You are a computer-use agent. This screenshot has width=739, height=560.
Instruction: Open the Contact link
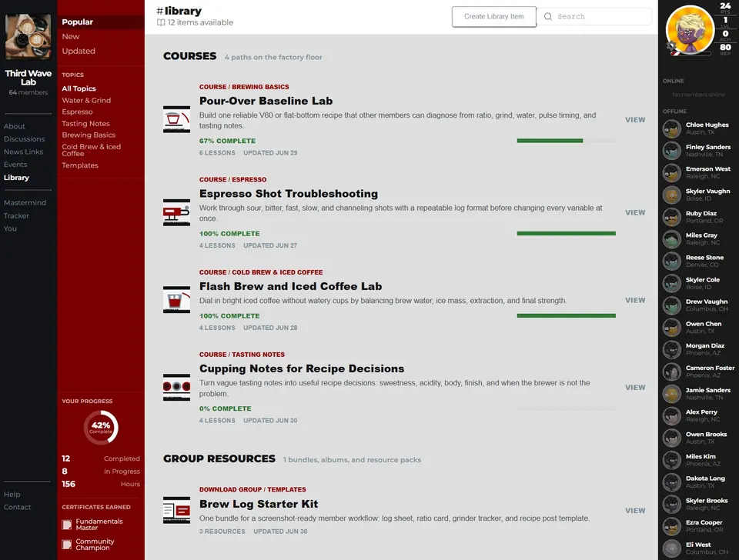[x=18, y=507]
